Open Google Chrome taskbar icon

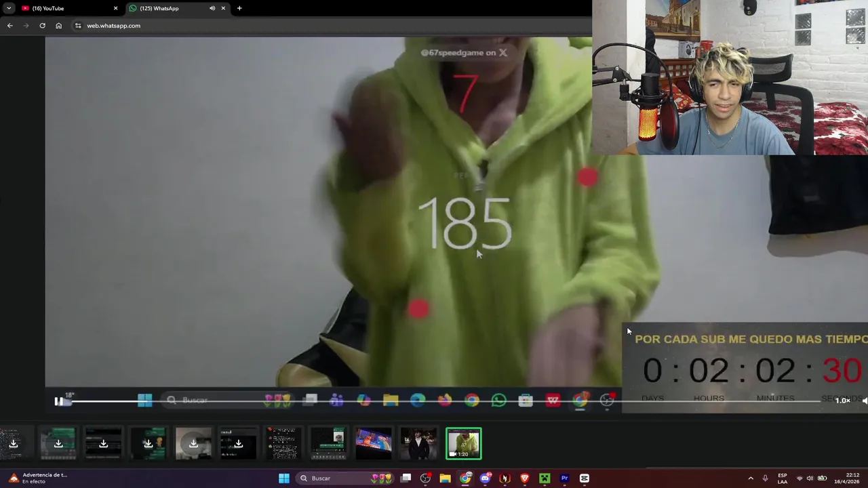pyautogui.click(x=465, y=479)
